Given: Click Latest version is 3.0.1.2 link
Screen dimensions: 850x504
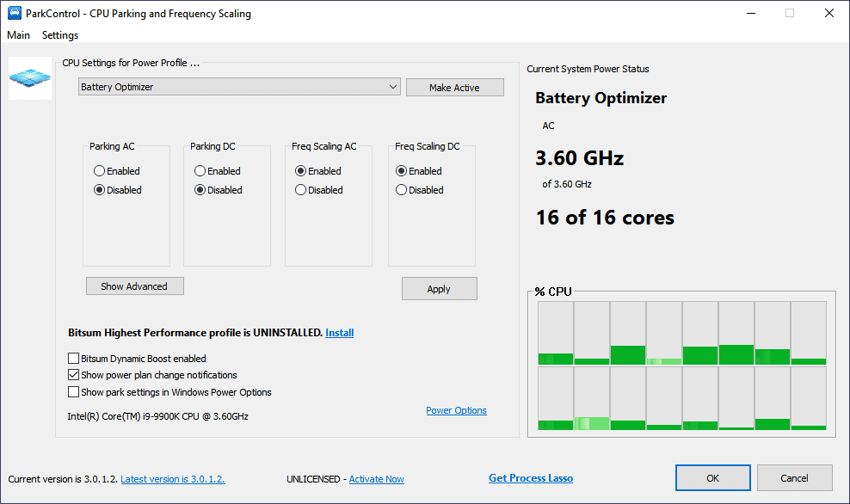Looking at the screenshot, I should [172, 479].
